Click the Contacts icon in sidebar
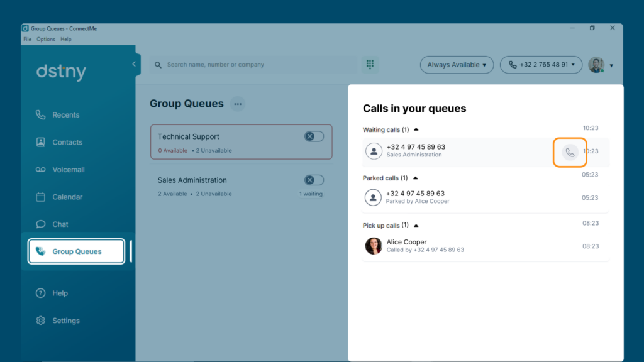Viewport: 644px width, 362px height. tap(40, 142)
